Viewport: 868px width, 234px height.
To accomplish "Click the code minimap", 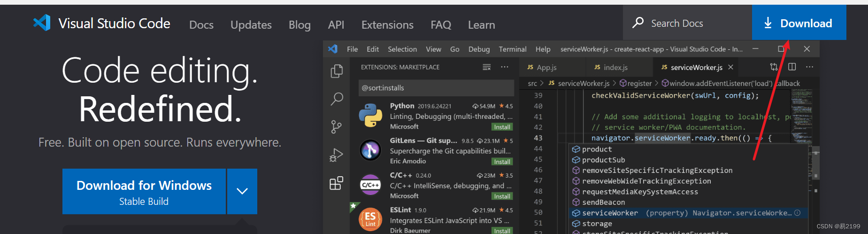I will click(801, 116).
